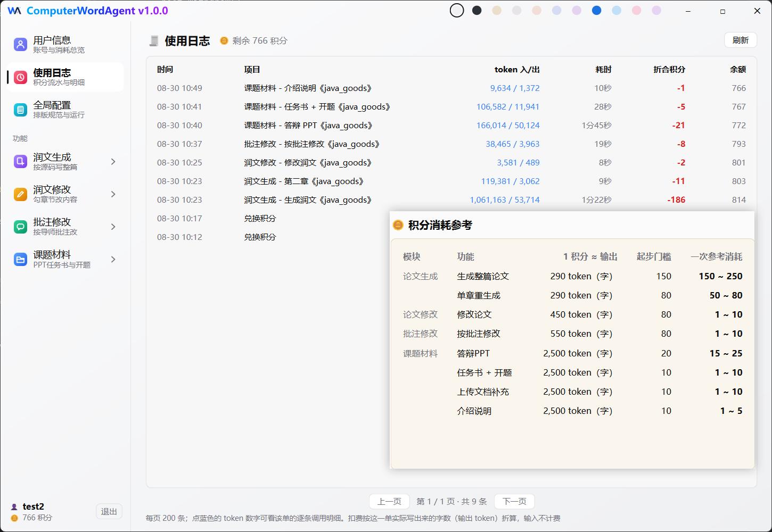Viewport: 772px width, 532px height.
Task: Expand the 批注修改 submenu chevron
Action: click(x=113, y=227)
